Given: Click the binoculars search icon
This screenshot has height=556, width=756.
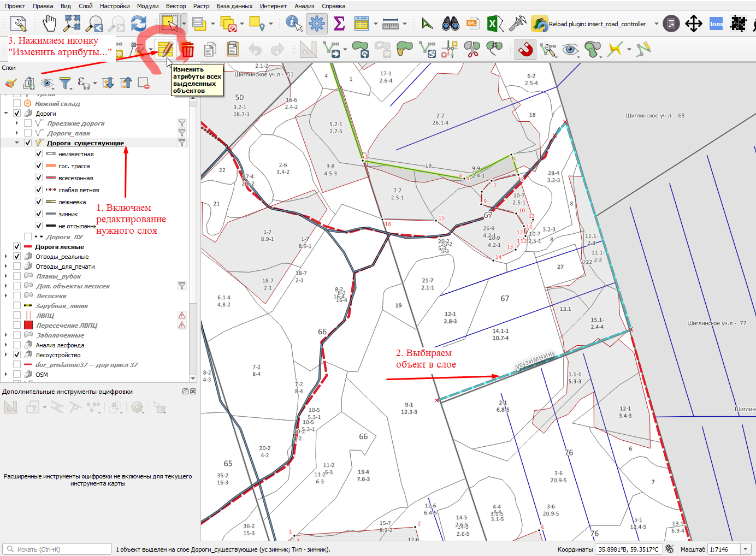Looking at the screenshot, I should (450, 23).
